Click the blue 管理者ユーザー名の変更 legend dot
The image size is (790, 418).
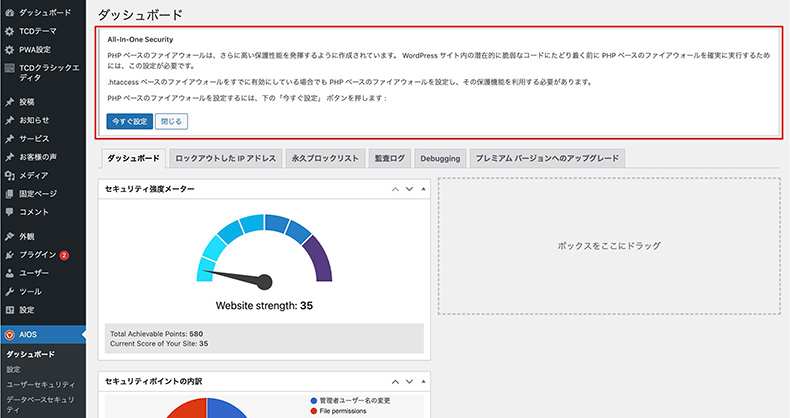[313, 401]
